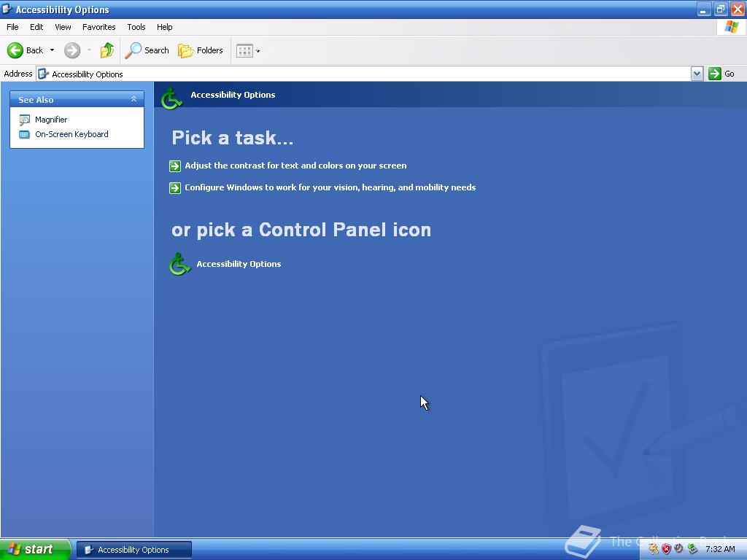Viewport: 747px width, 560px height.
Task: Click the Windows flag logo throbber
Action: click(731, 27)
